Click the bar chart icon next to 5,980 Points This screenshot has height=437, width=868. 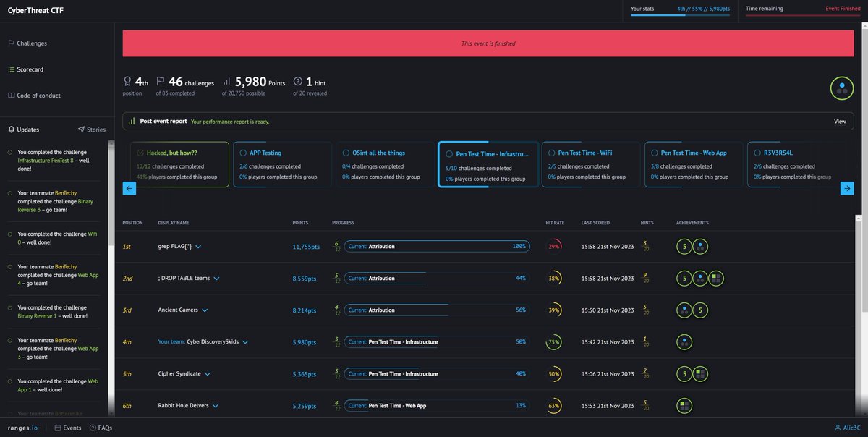tap(226, 82)
